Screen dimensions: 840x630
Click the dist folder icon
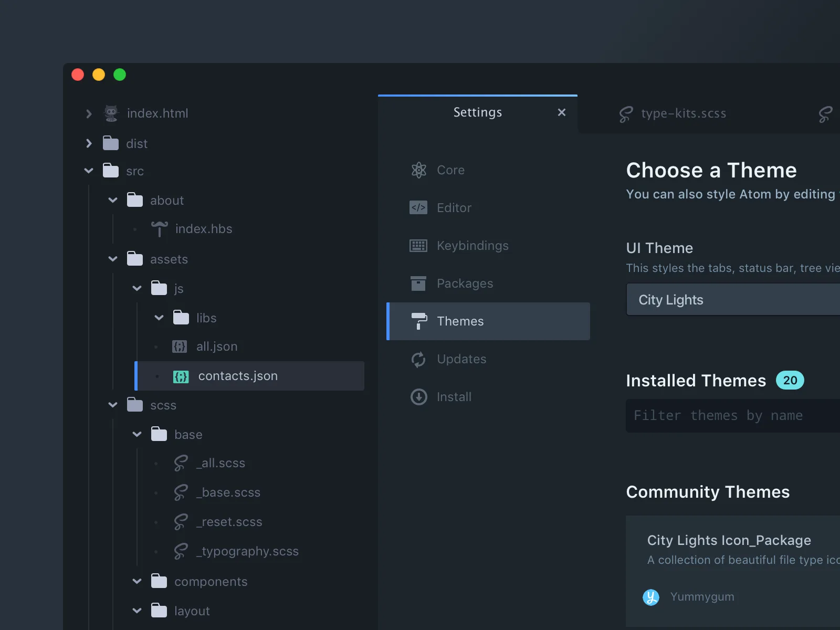(x=111, y=143)
